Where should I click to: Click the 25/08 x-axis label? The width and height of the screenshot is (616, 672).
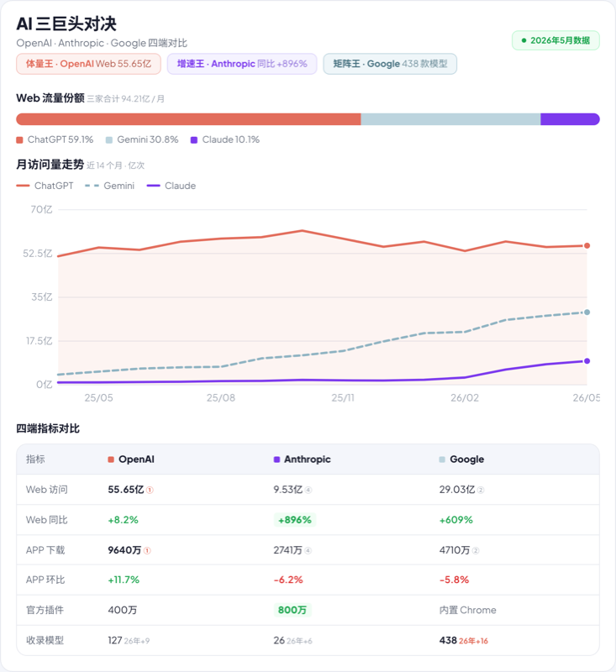pyautogui.click(x=221, y=398)
